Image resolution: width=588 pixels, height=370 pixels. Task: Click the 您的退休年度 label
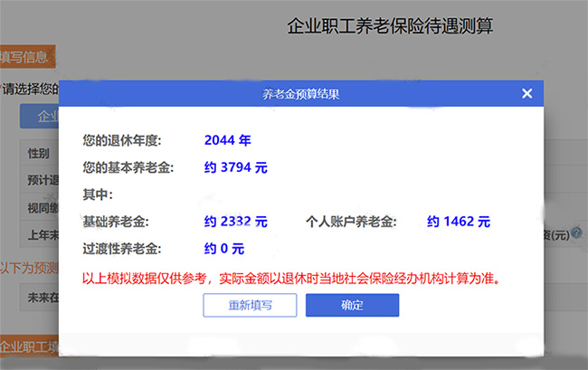tap(120, 140)
